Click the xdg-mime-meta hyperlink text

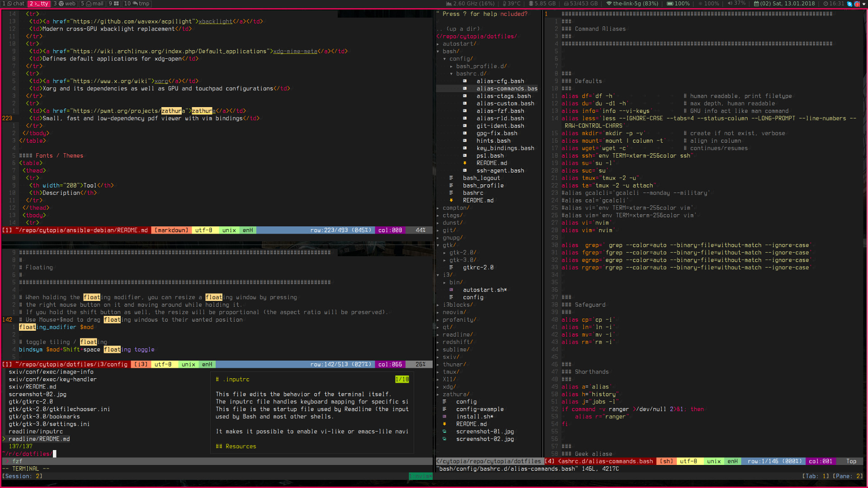tap(295, 52)
